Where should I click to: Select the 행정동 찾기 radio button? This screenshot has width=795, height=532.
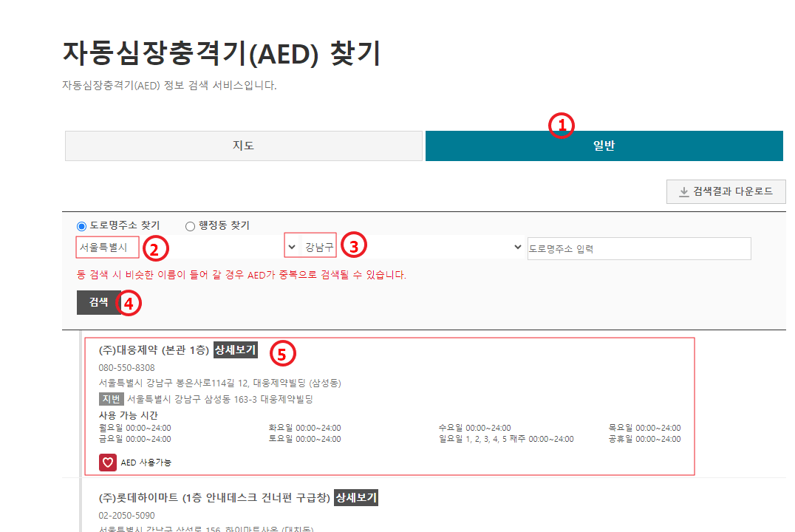tap(189, 226)
